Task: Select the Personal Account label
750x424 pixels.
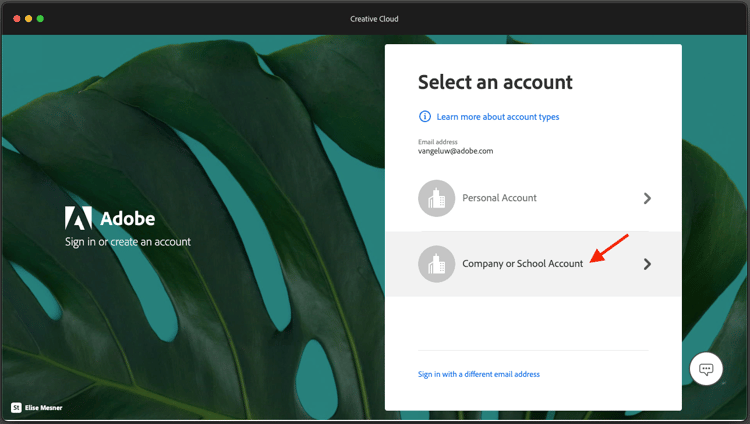Action: point(499,198)
